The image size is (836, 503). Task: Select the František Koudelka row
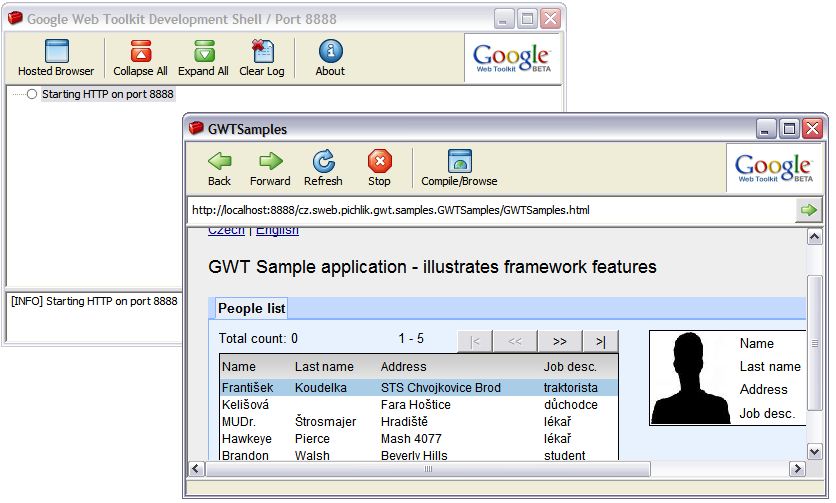pos(419,388)
